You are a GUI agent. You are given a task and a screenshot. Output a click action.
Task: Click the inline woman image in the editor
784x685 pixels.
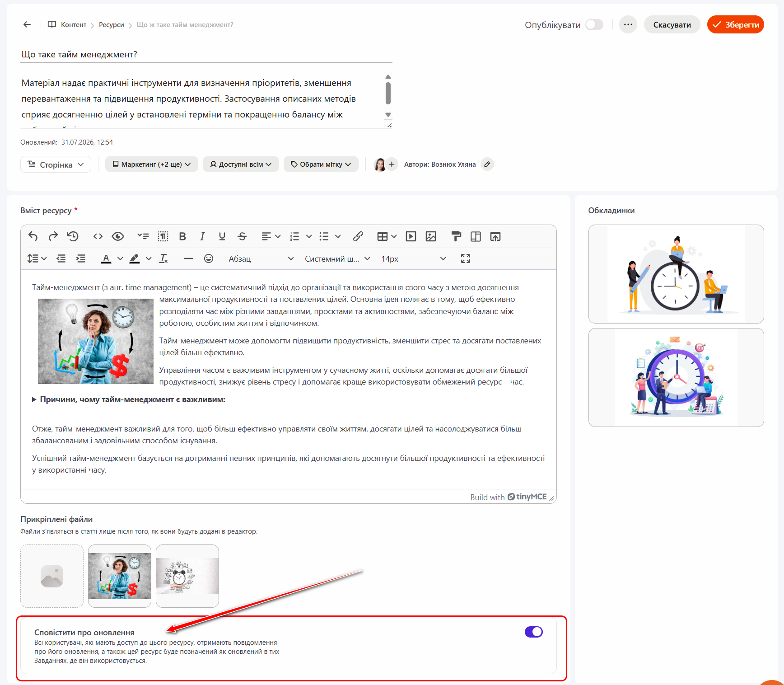point(96,342)
